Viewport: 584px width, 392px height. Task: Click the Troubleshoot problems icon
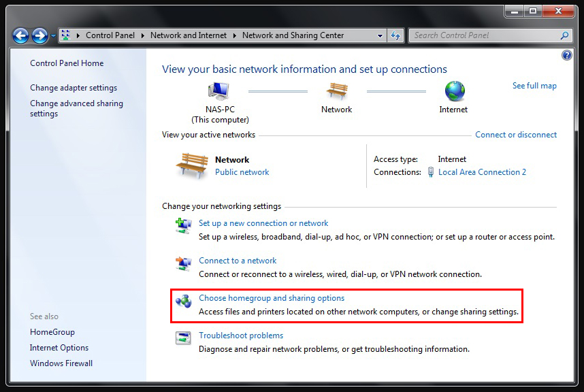pyautogui.click(x=183, y=338)
